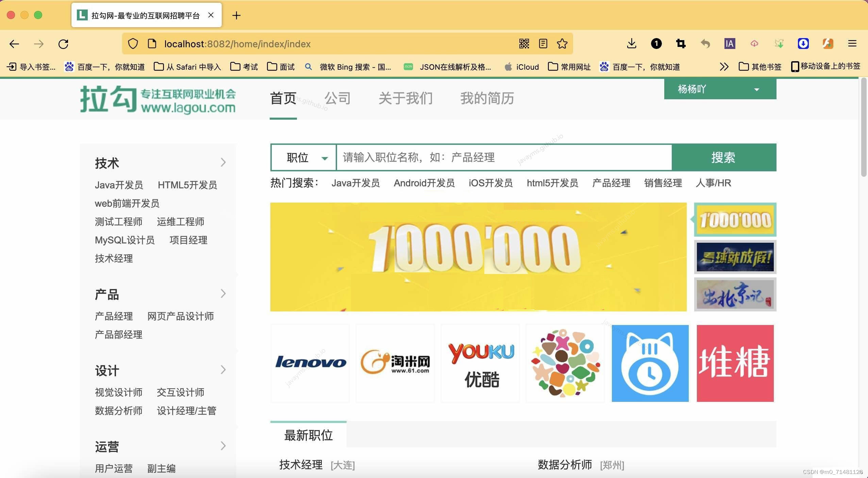Open the Youku 优酷 company logo
This screenshot has width=868, height=478.
[481, 363]
